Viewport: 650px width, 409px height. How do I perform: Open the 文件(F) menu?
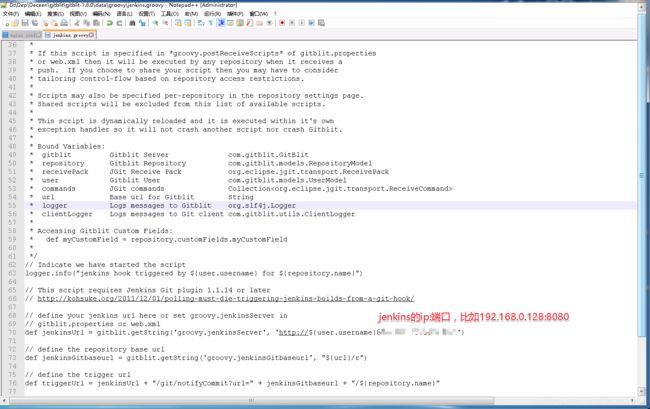click(x=11, y=14)
